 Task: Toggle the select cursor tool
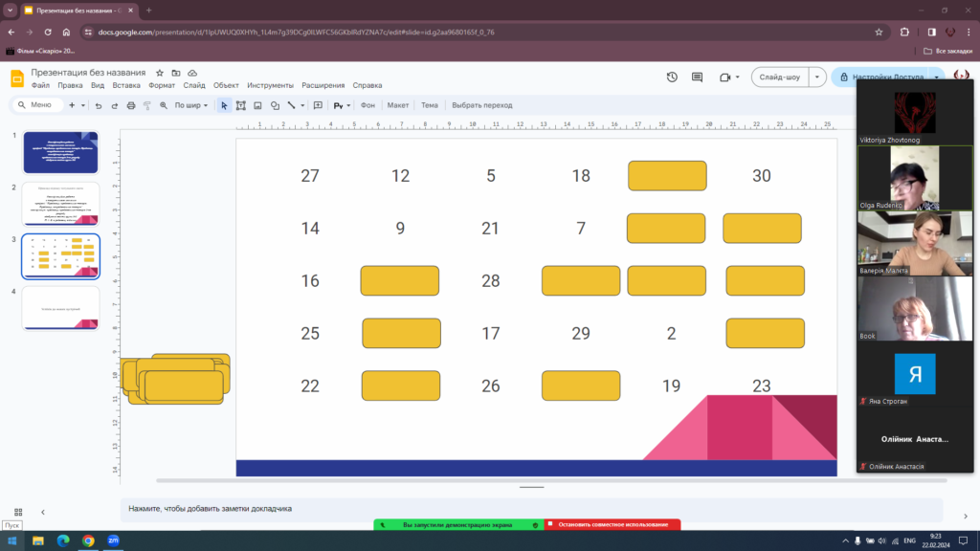point(224,105)
